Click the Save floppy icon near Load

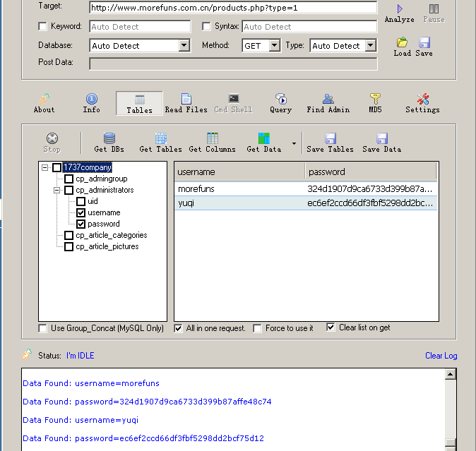tap(424, 42)
